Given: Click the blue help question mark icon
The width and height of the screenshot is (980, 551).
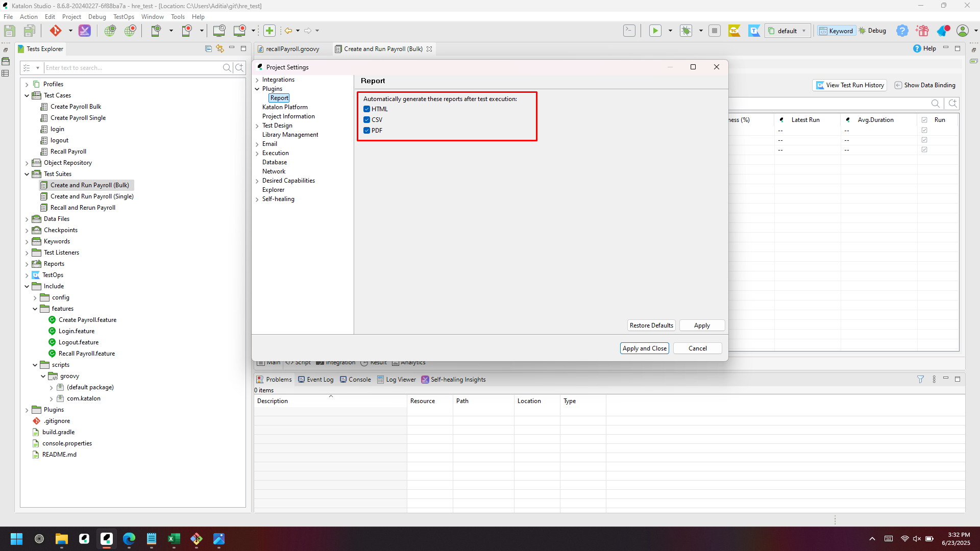Looking at the screenshot, I should pos(902,31).
